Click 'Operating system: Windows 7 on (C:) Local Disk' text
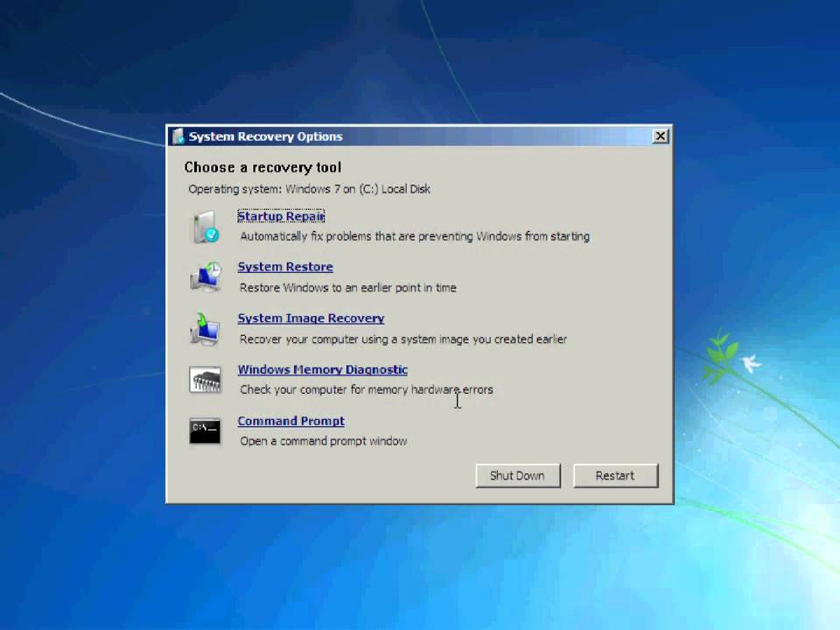 pyautogui.click(x=309, y=189)
